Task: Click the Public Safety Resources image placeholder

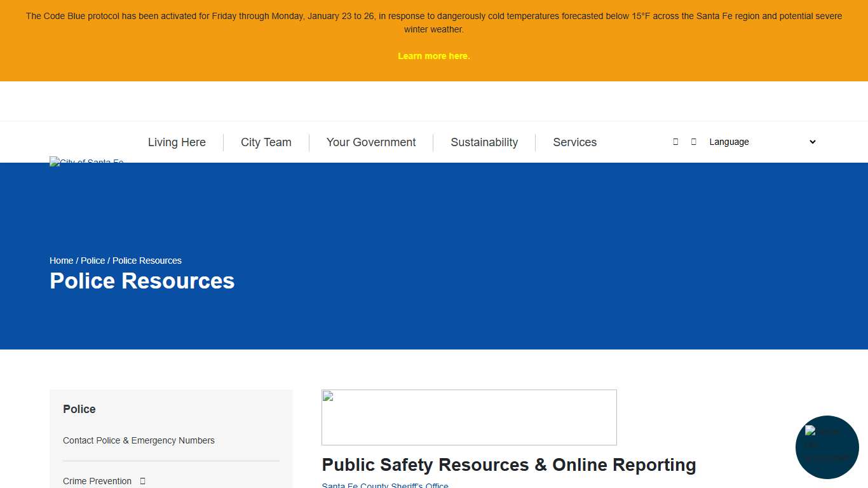Action: point(469,417)
